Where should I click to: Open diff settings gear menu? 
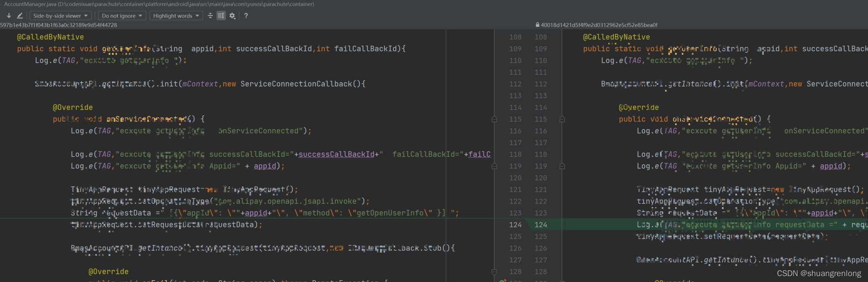pyautogui.click(x=232, y=16)
